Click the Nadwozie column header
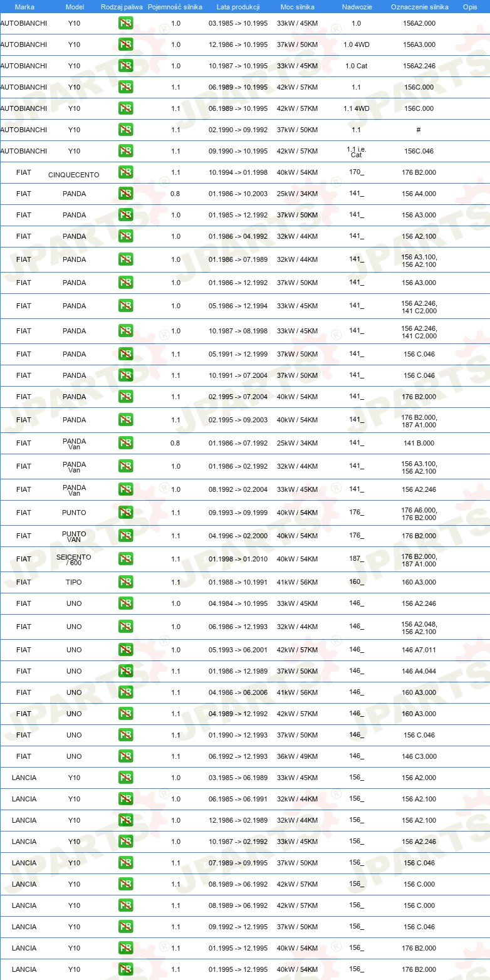This screenshot has height=980, width=490. tap(357, 6)
